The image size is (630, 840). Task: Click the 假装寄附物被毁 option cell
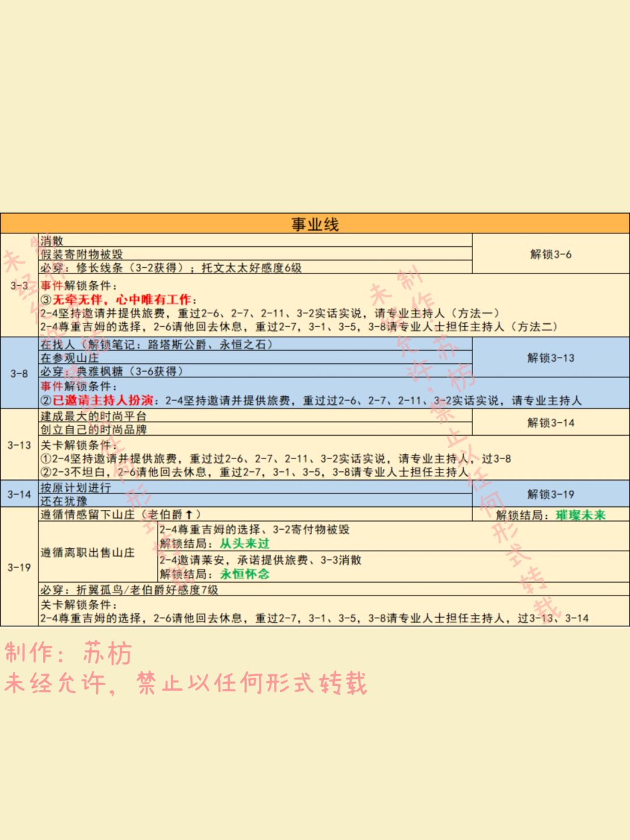click(x=256, y=254)
